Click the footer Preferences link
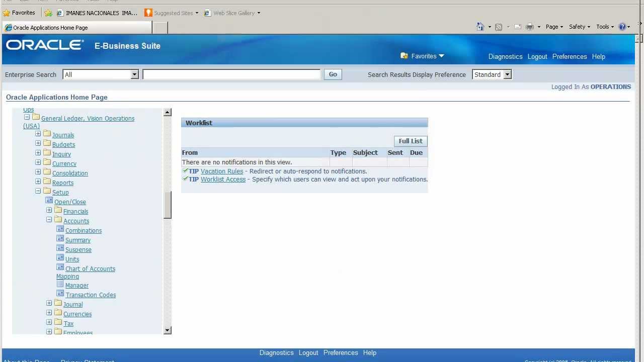644x362 pixels. point(341,353)
